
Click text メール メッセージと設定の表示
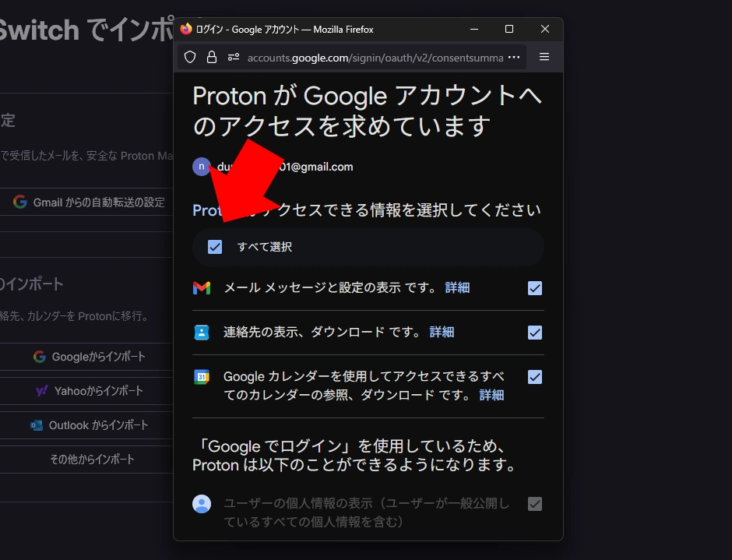pyautogui.click(x=312, y=287)
